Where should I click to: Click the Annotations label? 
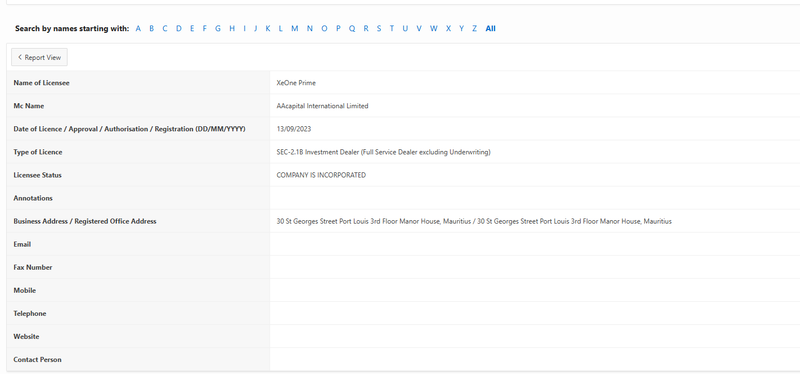33,198
